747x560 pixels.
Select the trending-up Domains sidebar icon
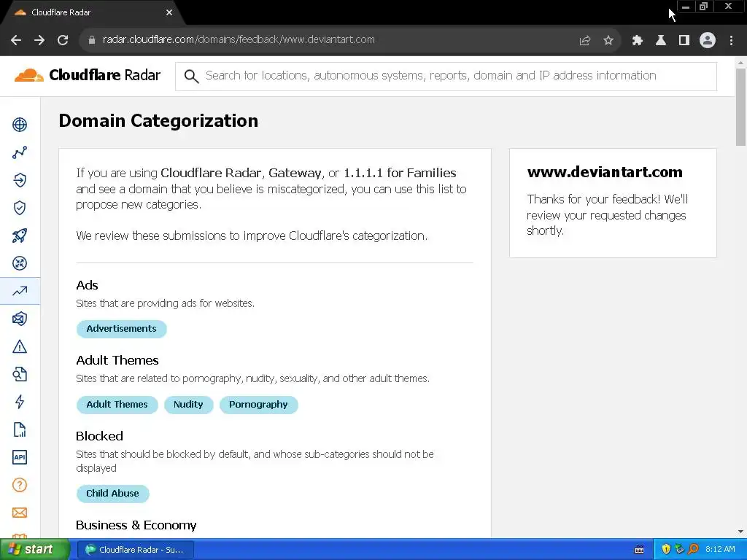pos(20,291)
